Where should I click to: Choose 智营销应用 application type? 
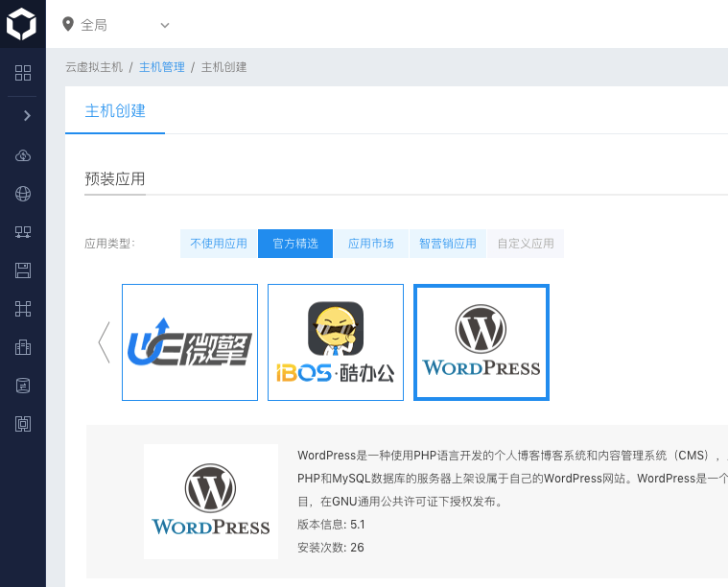(448, 244)
